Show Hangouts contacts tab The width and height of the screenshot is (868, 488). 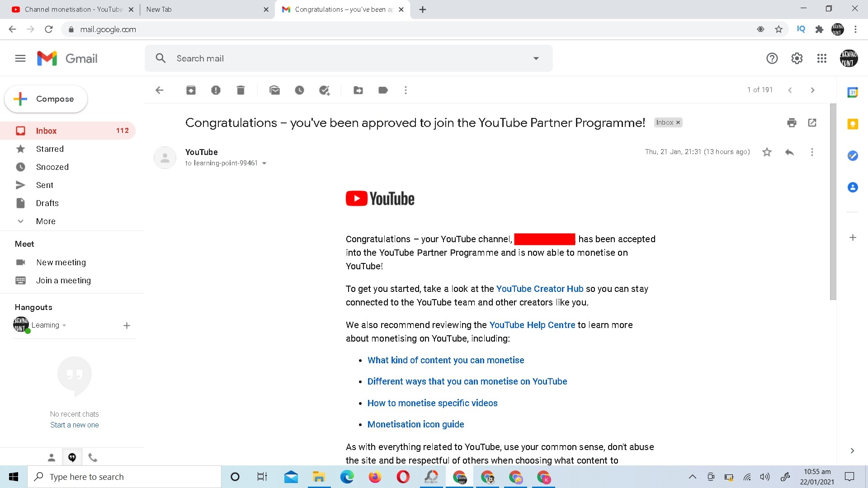pyautogui.click(x=52, y=457)
